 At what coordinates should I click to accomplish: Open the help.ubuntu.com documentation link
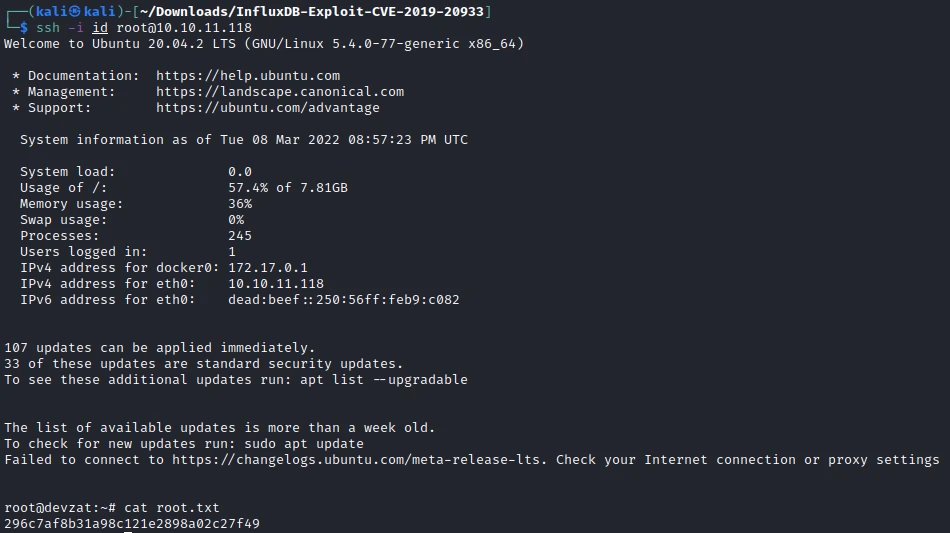click(x=248, y=76)
